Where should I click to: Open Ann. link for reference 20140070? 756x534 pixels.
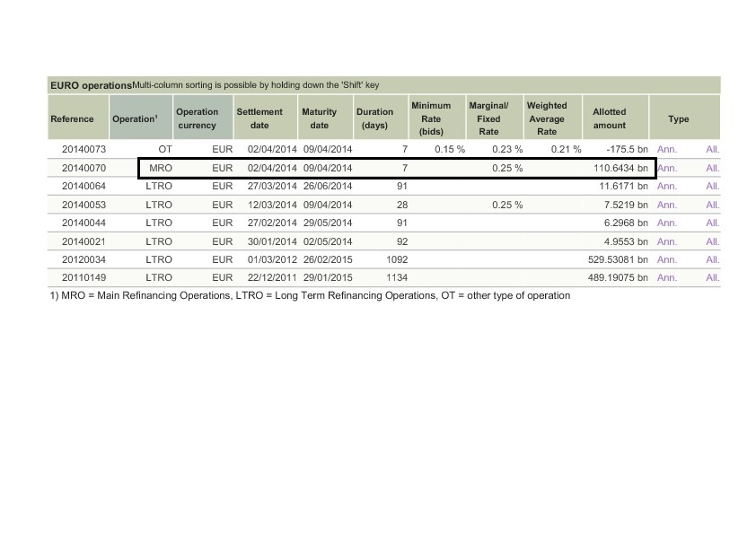(667, 168)
